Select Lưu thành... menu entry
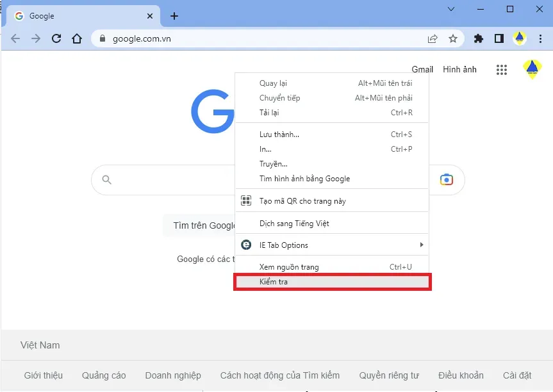The width and height of the screenshot is (553, 392). pyautogui.click(x=332, y=135)
